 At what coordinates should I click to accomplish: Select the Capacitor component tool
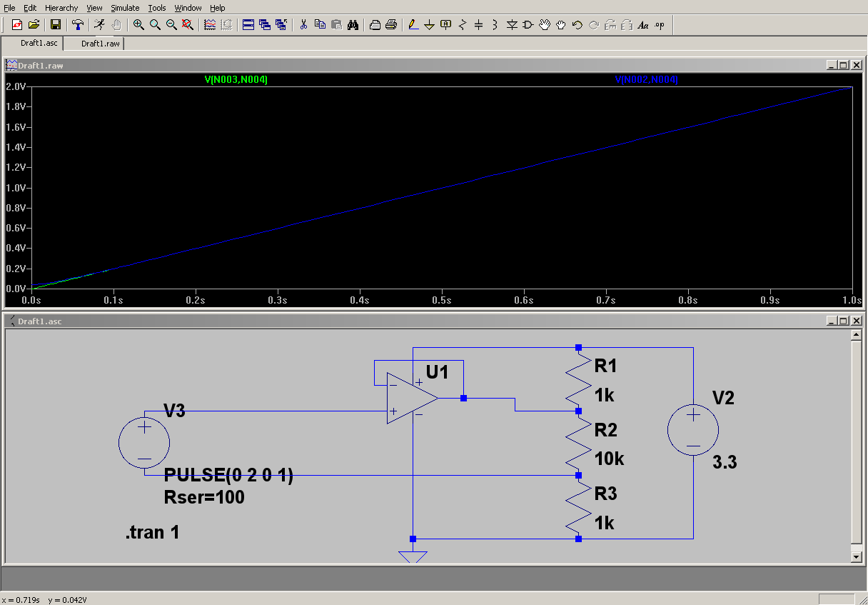tap(479, 25)
